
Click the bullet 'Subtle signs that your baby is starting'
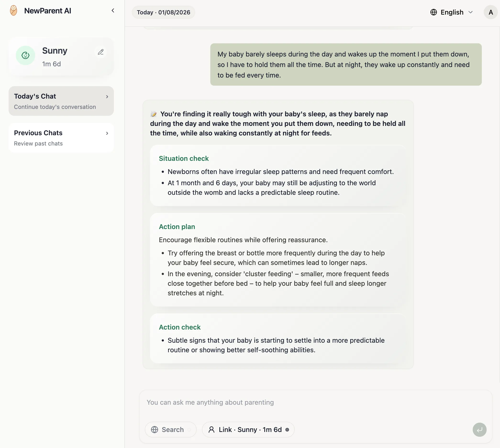[x=276, y=345]
